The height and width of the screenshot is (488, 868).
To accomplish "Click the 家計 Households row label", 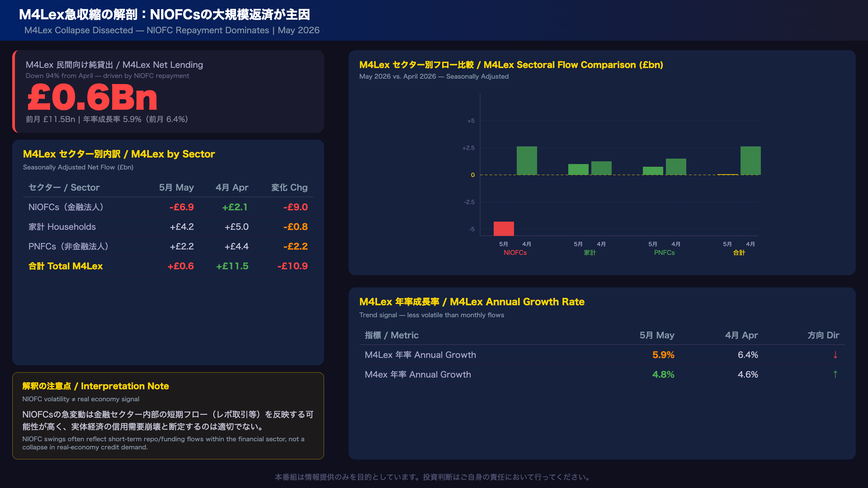I will coord(62,227).
